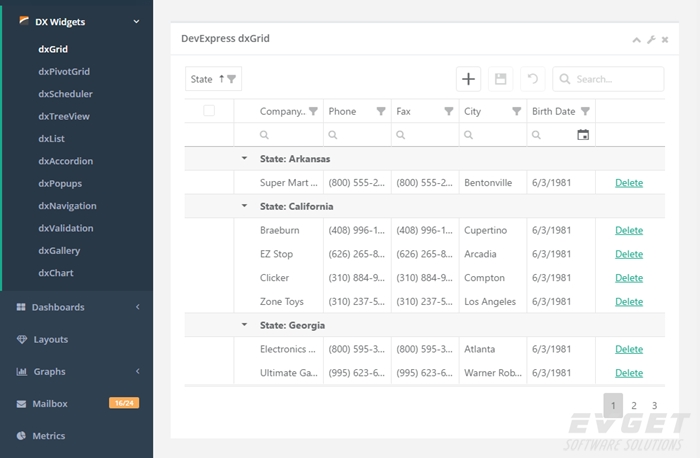Open the Company column filter funnel
Viewport: 700px width, 458px height.
tap(313, 111)
